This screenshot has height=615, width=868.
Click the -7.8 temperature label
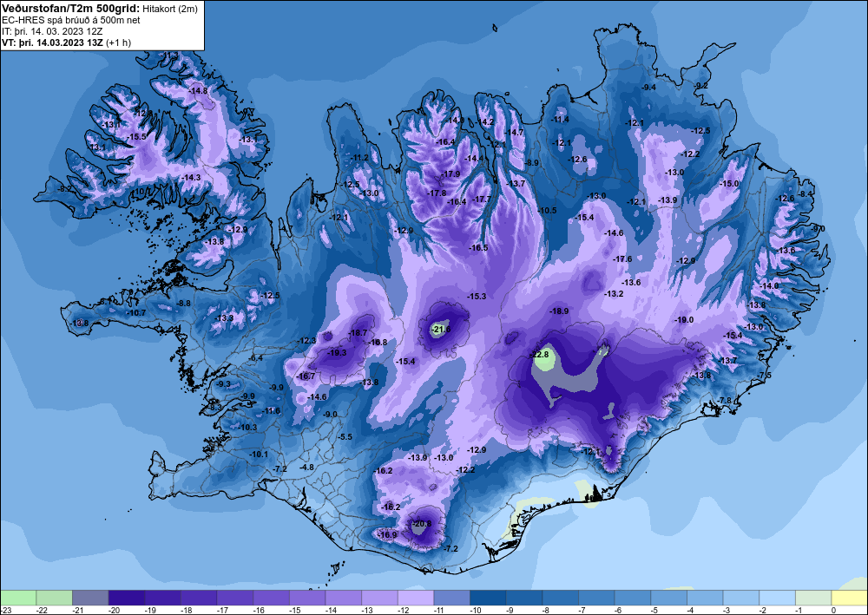[x=725, y=401]
